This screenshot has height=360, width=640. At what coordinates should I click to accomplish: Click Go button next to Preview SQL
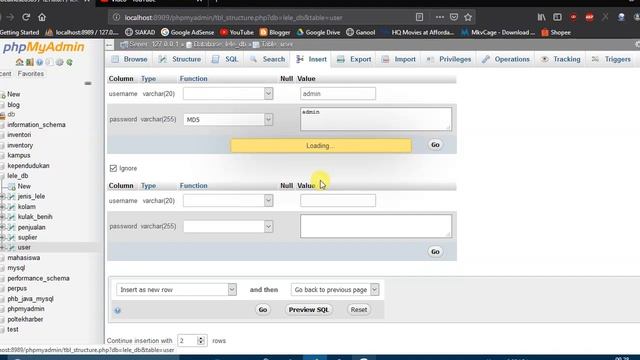click(x=262, y=310)
